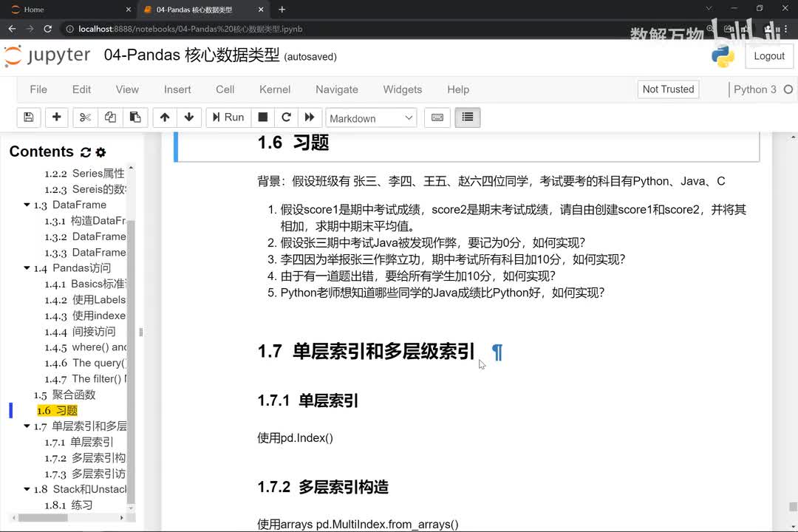Image resolution: width=798 pixels, height=532 pixels.
Task: Collapse 1.8 Stack和Unstack section in Contents
Action: click(x=27, y=489)
